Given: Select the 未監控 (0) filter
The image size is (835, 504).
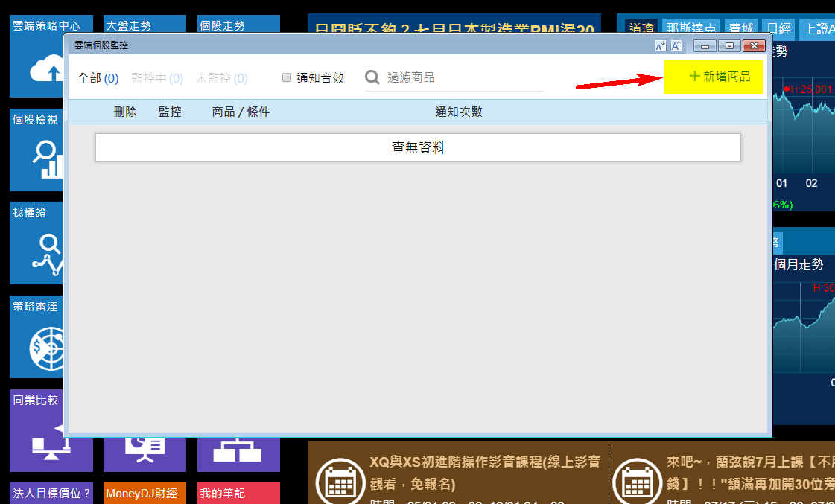Looking at the screenshot, I should (x=221, y=78).
